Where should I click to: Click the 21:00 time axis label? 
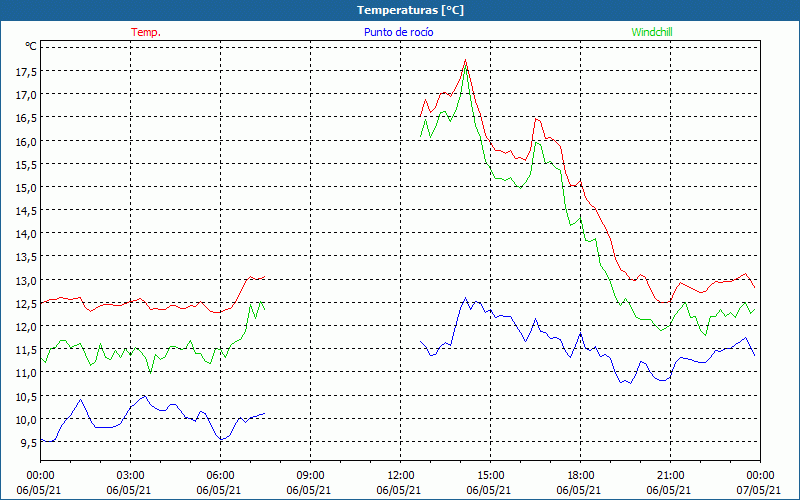(670, 476)
